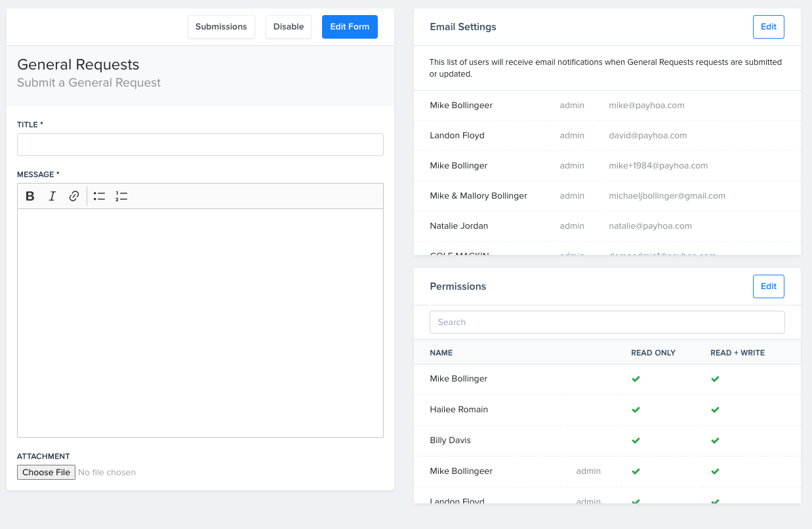Insert a bulleted list in message
This screenshot has width=812, height=529.
pyautogui.click(x=100, y=196)
